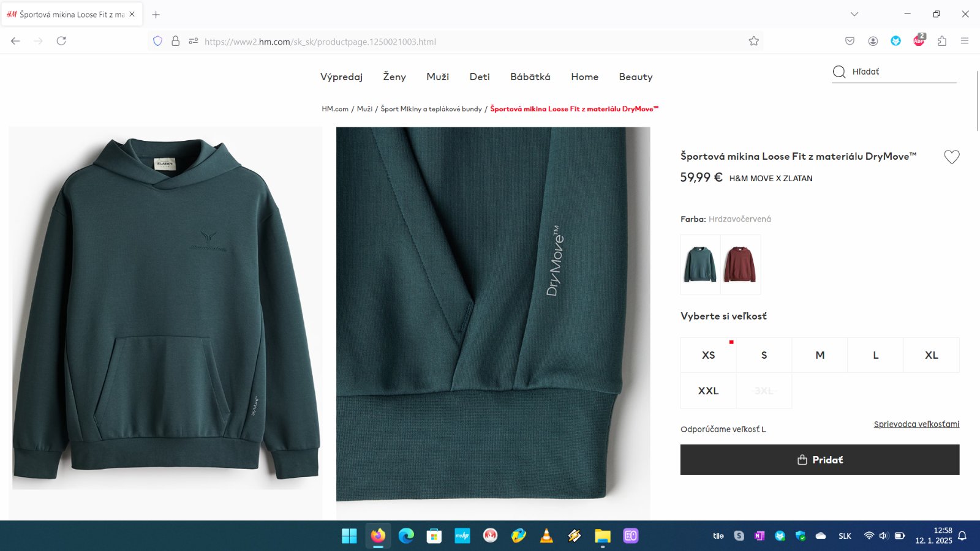This screenshot has width=980, height=551.
Task: Select size XS
Action: pos(708,355)
